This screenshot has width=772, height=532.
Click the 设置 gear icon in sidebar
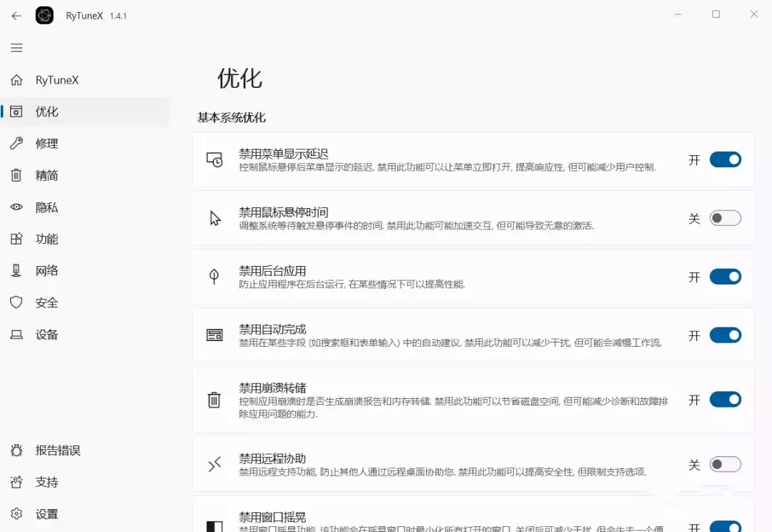coord(16,513)
